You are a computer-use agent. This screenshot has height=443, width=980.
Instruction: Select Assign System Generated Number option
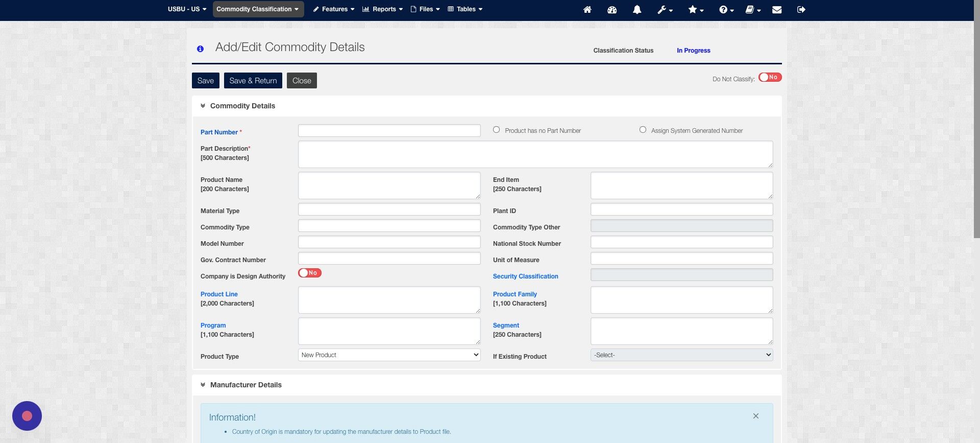tap(643, 130)
